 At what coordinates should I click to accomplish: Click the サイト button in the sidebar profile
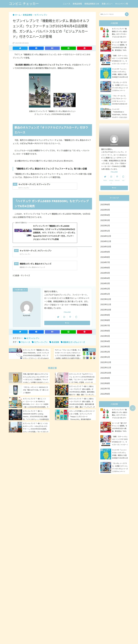tap(114, 188)
